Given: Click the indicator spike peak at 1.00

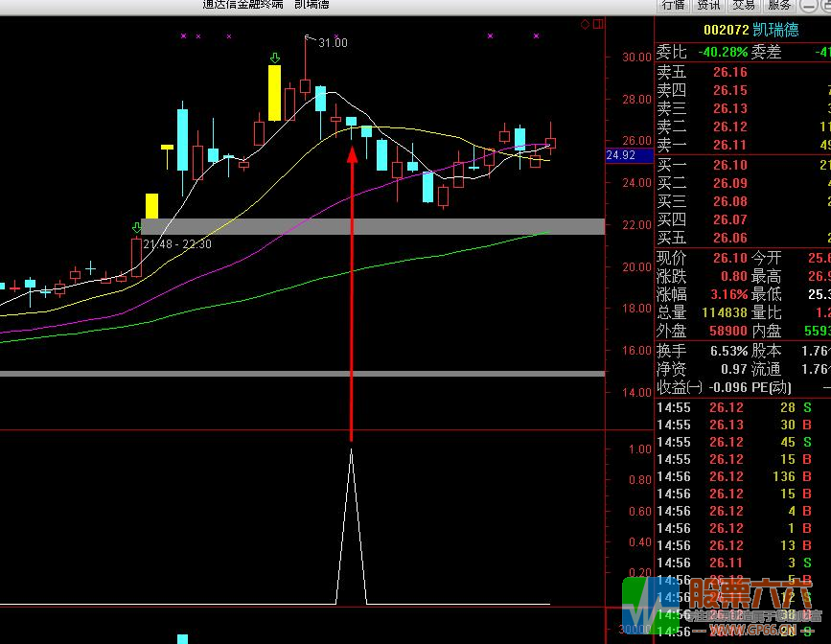Looking at the screenshot, I should coord(351,450).
